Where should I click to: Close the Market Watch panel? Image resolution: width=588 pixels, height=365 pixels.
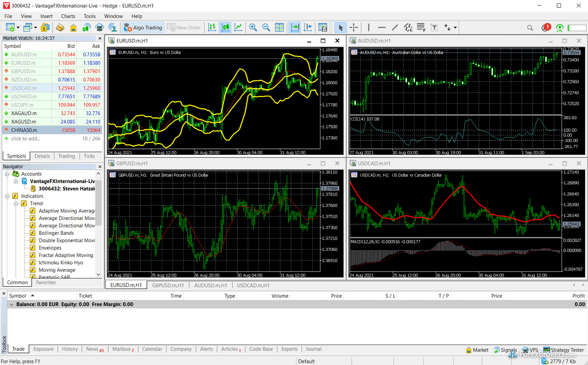point(99,38)
